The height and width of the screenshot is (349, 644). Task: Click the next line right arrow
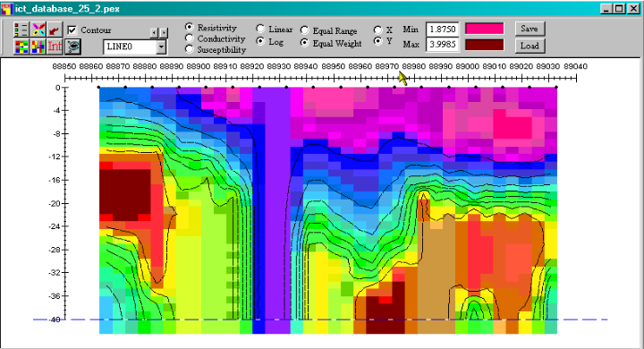point(164,32)
